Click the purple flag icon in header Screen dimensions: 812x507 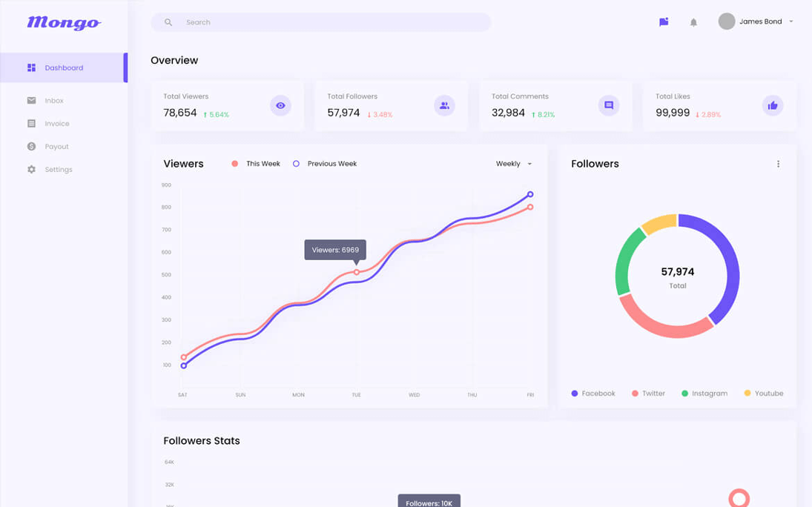click(x=664, y=22)
